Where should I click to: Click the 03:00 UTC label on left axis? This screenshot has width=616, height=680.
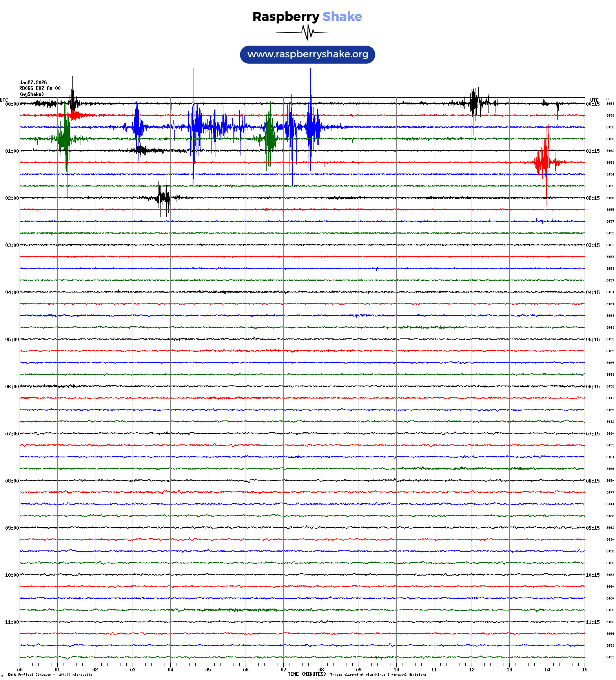click(x=12, y=245)
